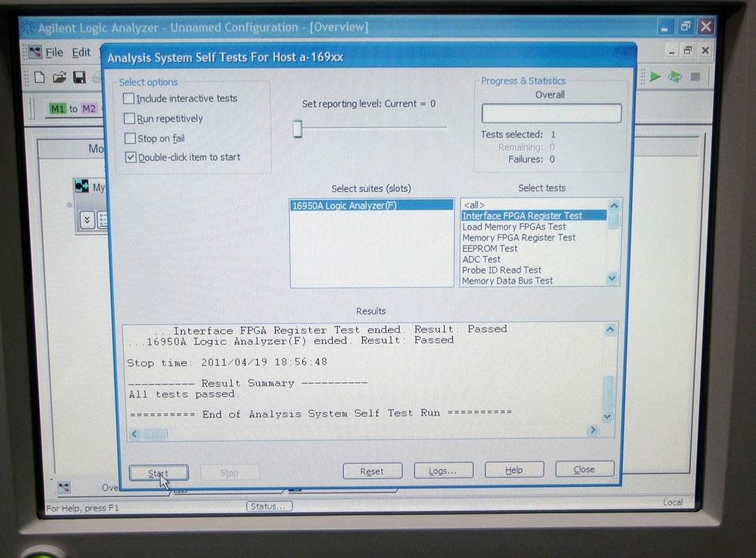Click the New file icon in the toolbar
Viewport: 756px width, 558px height.
tap(40, 77)
